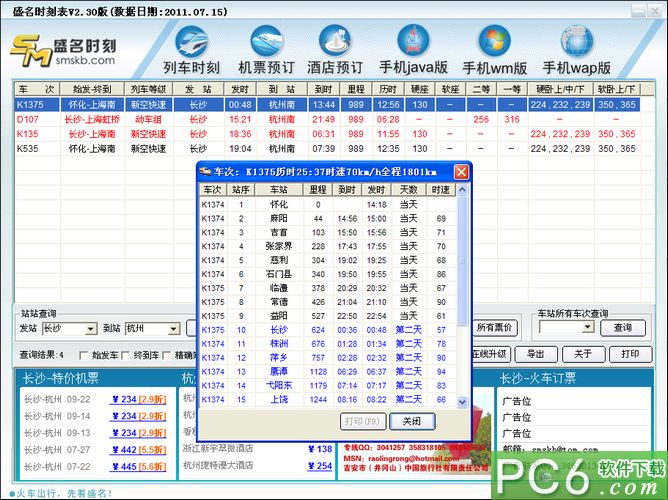Select the 鹰潭 station row in dialog
The width and height of the screenshot is (668, 500).
pos(328,372)
